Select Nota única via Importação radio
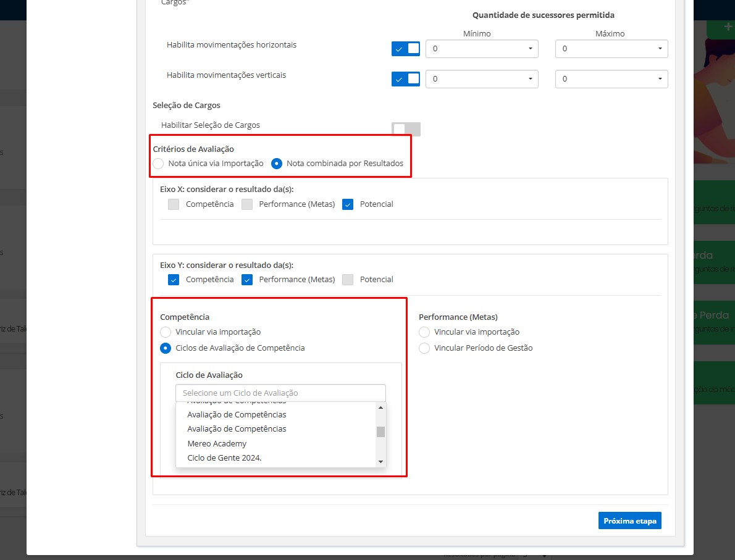The height and width of the screenshot is (560, 735). 159,164
